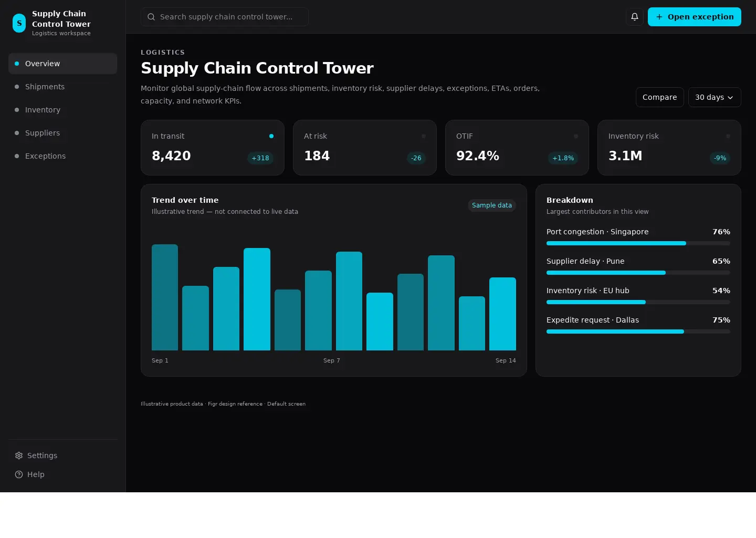Click the 76% value for Singapore
This screenshot has height=538, width=756.
tap(721, 232)
